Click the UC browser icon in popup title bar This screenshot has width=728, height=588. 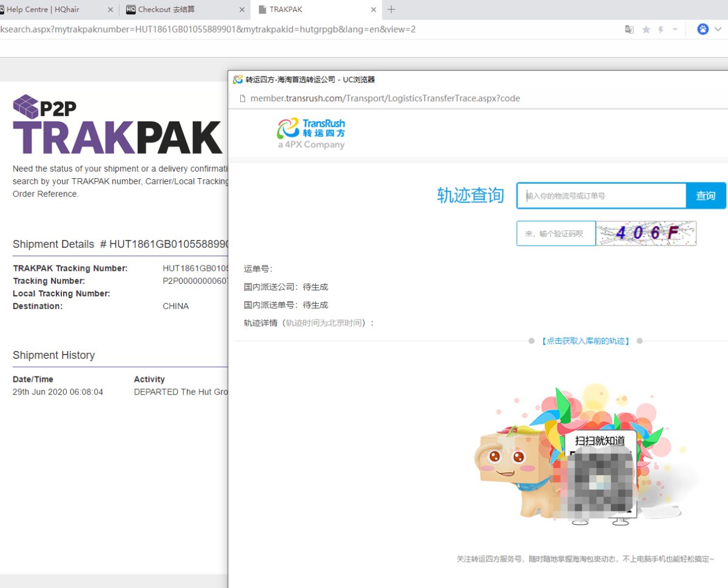pyautogui.click(x=238, y=79)
